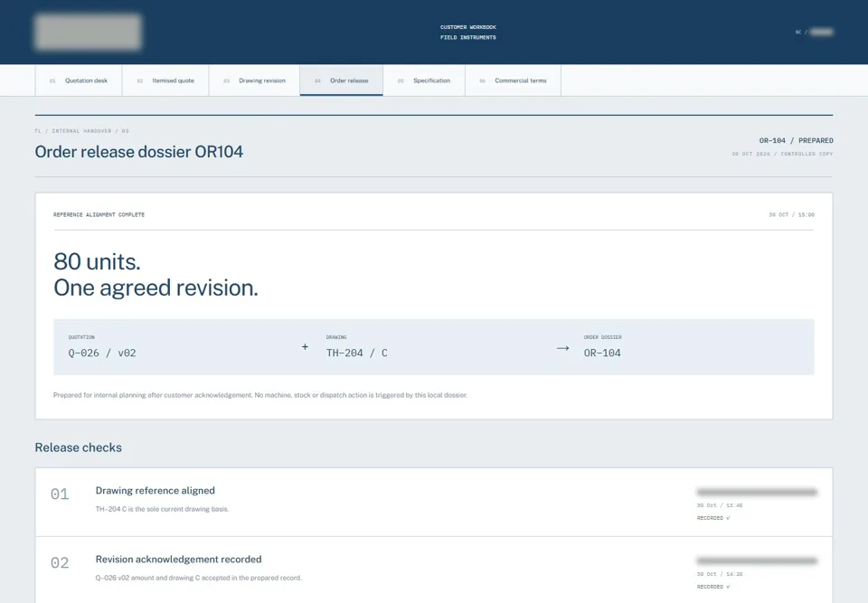868x603 pixels.
Task: Click the OR-104 order dossier reference
Action: point(602,353)
